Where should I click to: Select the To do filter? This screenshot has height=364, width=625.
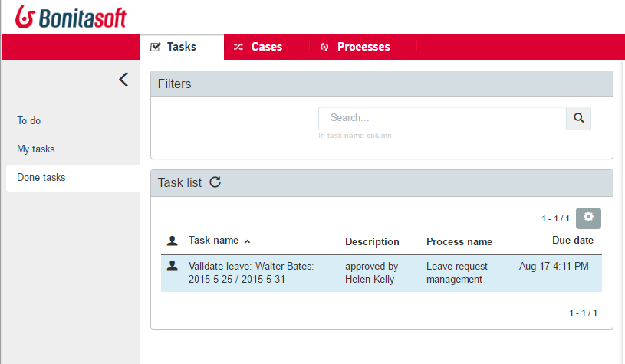pyautogui.click(x=29, y=120)
